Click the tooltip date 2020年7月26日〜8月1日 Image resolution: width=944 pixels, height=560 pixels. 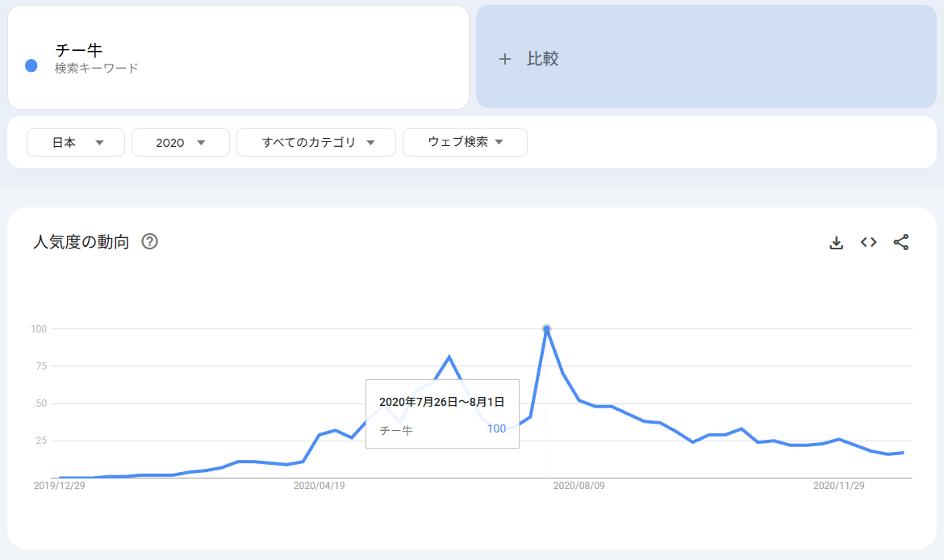(441, 401)
